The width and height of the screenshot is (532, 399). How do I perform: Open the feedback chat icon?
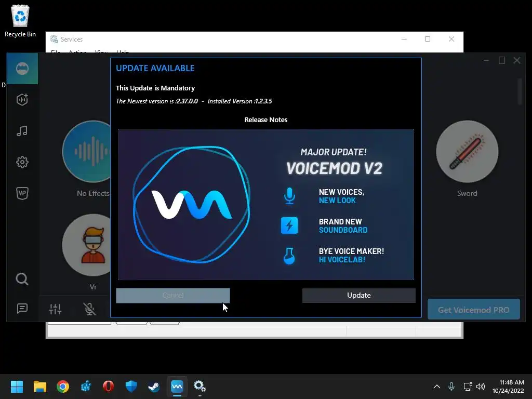pyautogui.click(x=22, y=309)
